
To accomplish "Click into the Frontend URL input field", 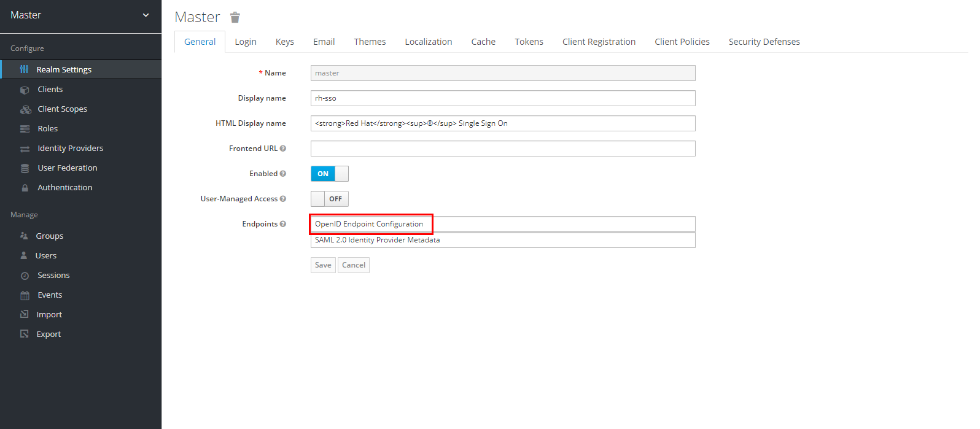I will pyautogui.click(x=502, y=149).
